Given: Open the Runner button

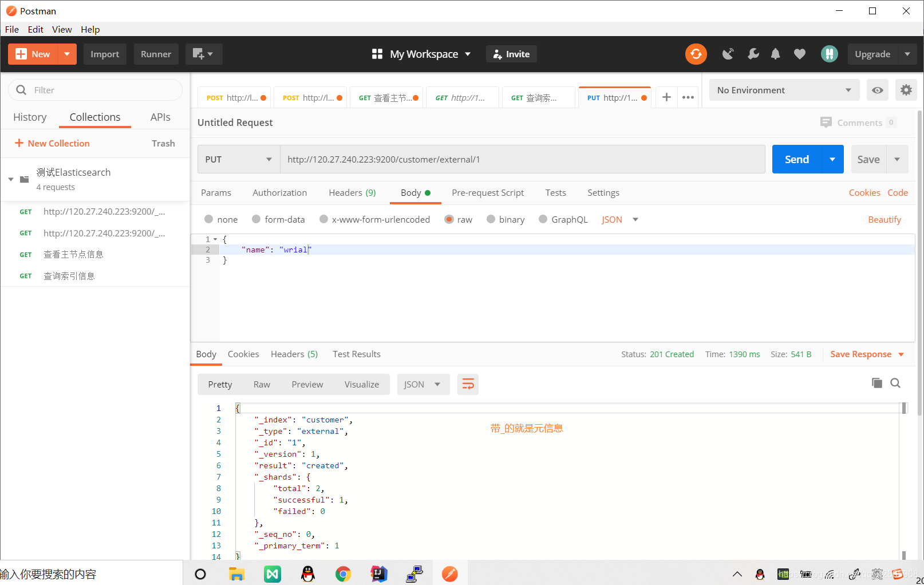Looking at the screenshot, I should point(156,54).
